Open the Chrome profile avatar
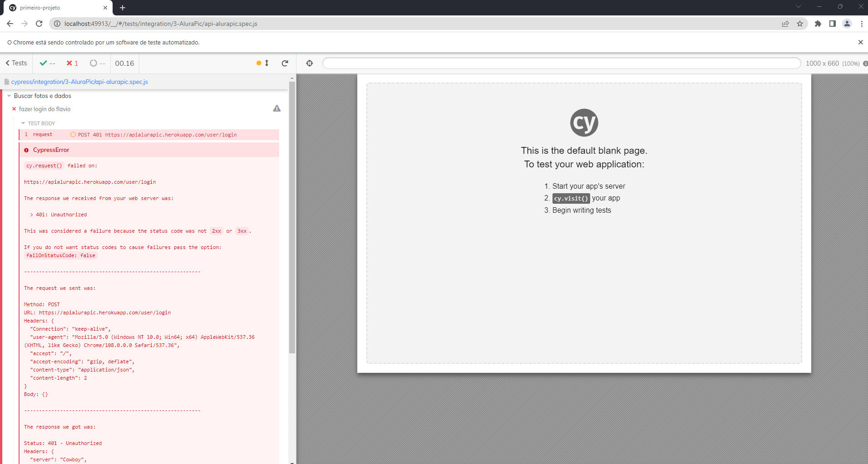 point(847,24)
